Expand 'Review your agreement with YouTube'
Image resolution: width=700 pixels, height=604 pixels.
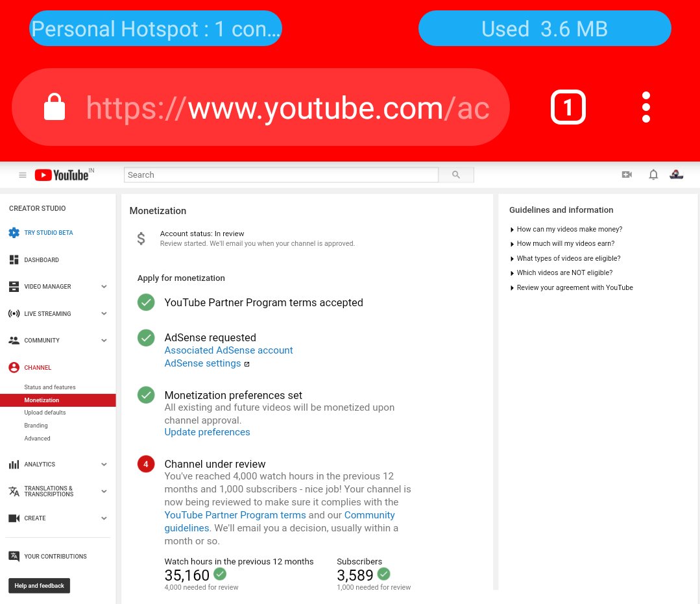[x=572, y=287]
